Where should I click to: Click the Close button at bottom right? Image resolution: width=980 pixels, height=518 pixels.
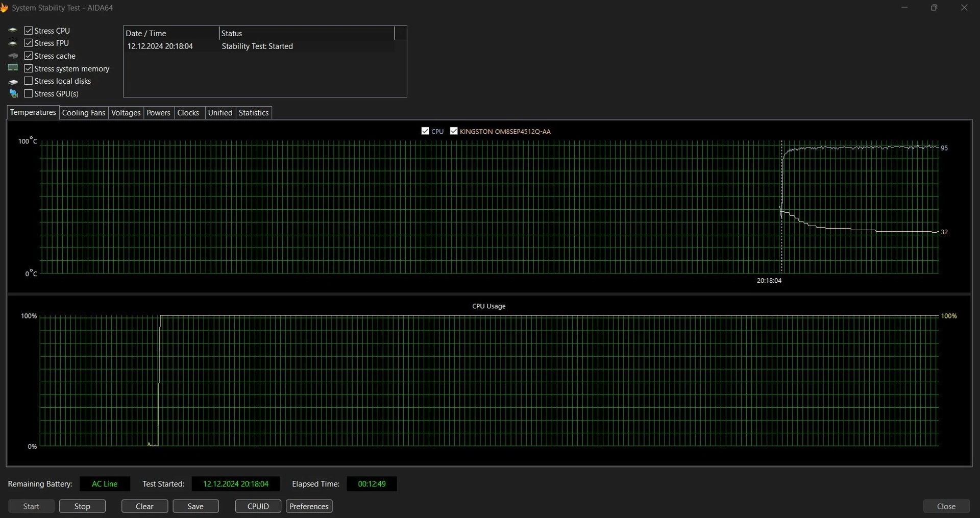946,506
